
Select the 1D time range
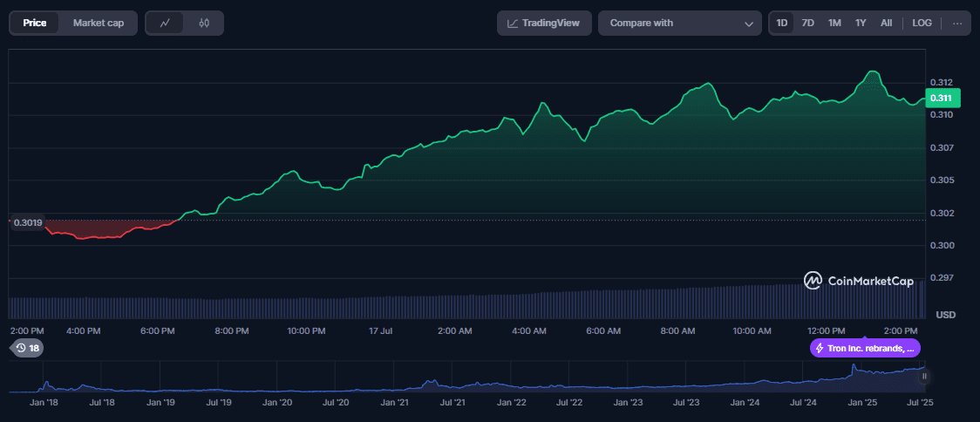tap(781, 24)
